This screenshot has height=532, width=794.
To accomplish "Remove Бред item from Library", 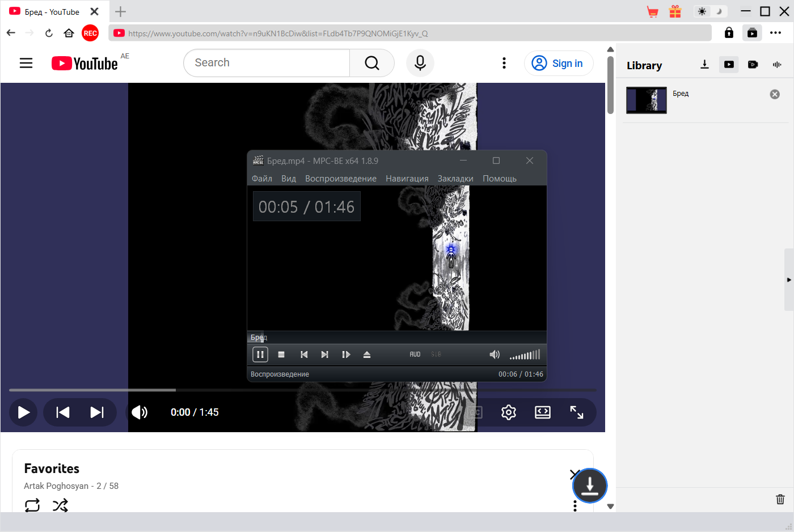I will pyautogui.click(x=775, y=94).
